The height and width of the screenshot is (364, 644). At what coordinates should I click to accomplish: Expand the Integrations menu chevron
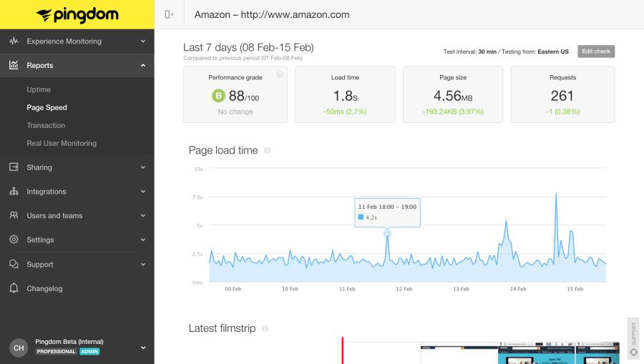click(x=143, y=191)
